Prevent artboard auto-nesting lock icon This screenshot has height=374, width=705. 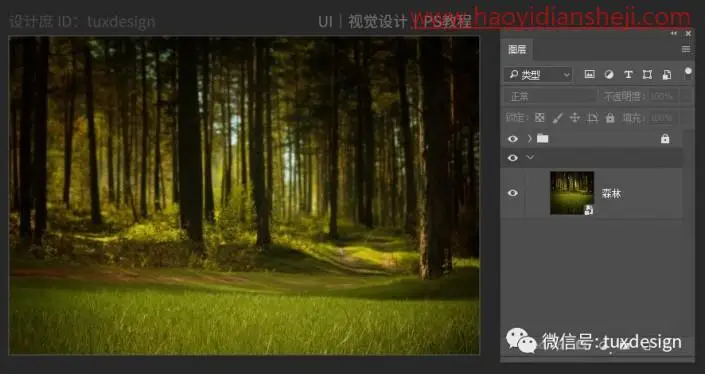tap(593, 118)
